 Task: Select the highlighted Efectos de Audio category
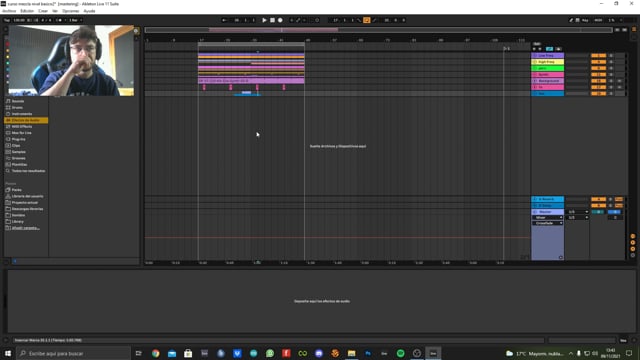(x=26, y=120)
